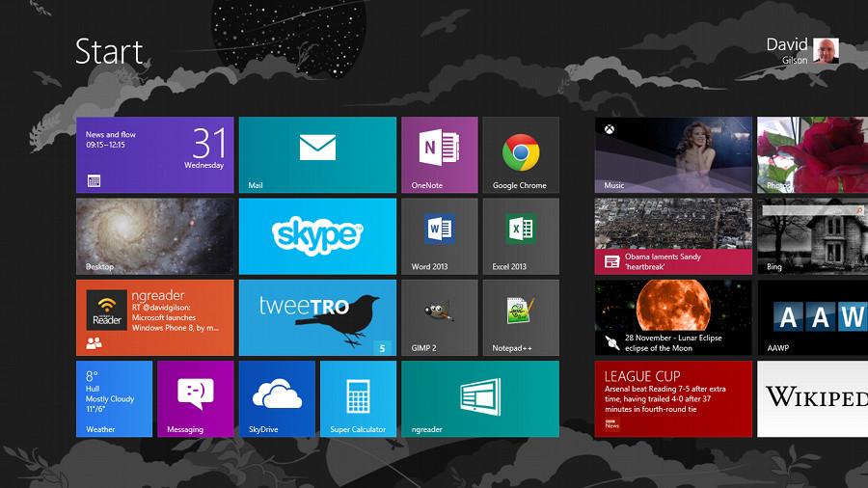Viewport: 868px width, 488px height.
Task: Open the Messaging tile
Action: coord(196,399)
